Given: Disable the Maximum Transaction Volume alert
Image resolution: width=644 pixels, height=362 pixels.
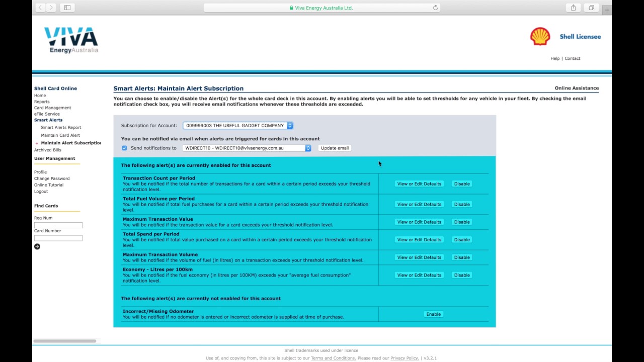Looking at the screenshot, I should (462, 257).
